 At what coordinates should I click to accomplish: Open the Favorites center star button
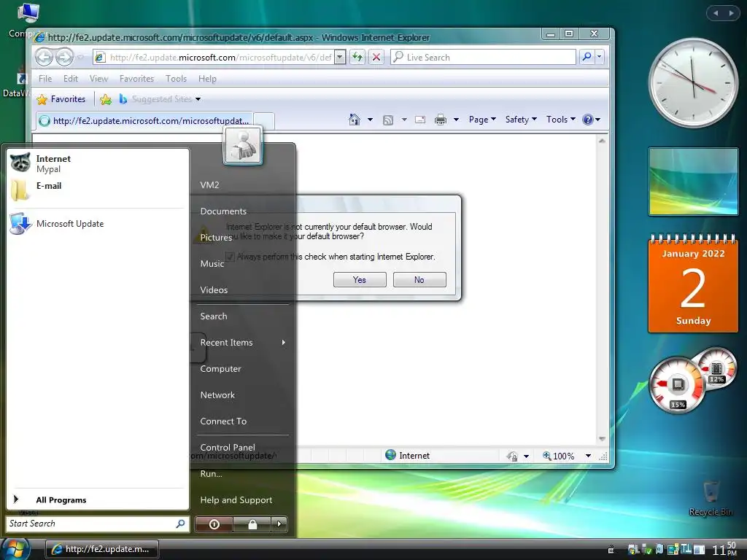coord(61,99)
